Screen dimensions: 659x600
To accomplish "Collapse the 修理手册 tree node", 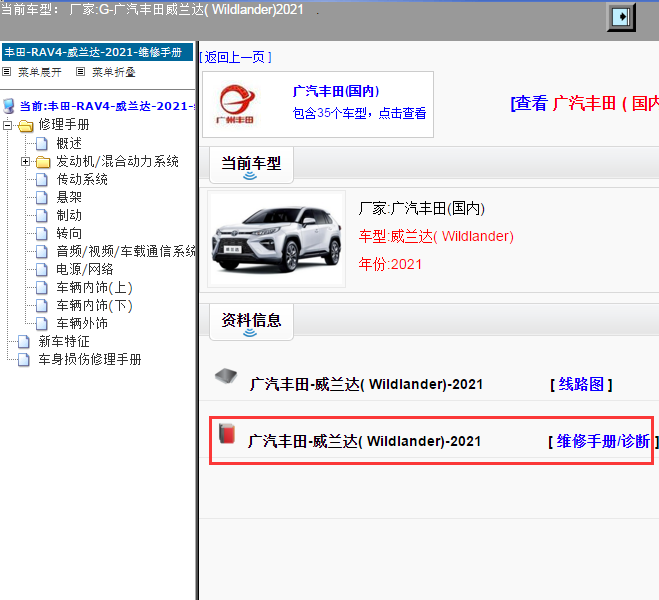I will point(8,125).
